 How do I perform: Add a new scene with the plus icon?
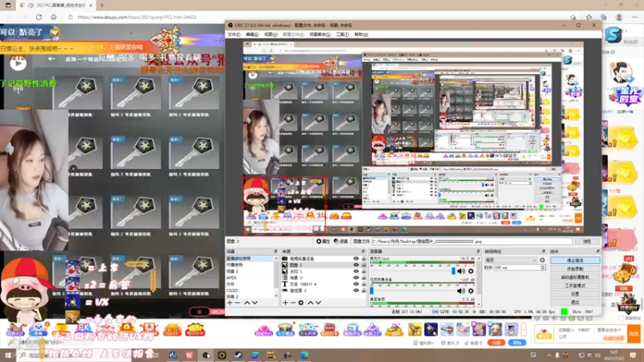point(230,303)
